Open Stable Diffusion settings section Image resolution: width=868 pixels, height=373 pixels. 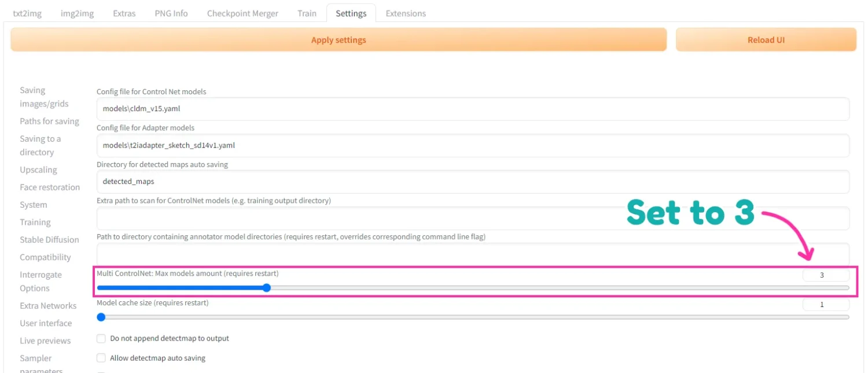pyautogui.click(x=49, y=239)
